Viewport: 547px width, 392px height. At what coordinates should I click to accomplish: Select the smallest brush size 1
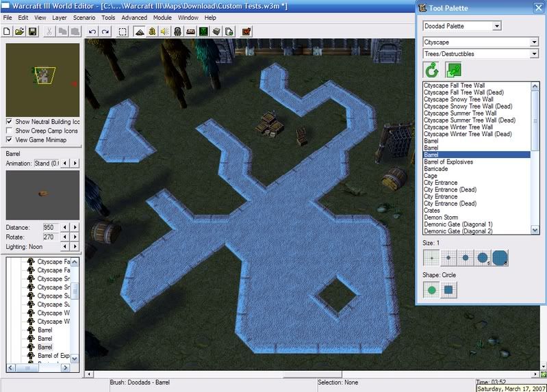[431, 258]
